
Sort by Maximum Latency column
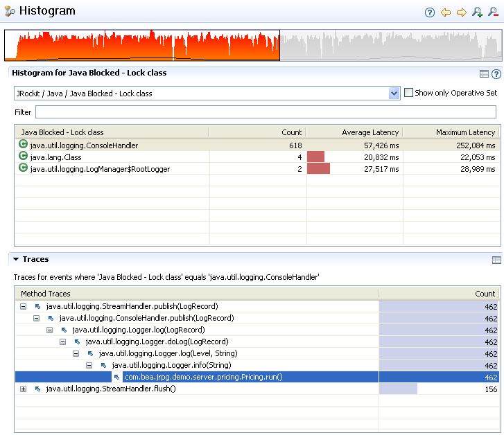click(451, 132)
